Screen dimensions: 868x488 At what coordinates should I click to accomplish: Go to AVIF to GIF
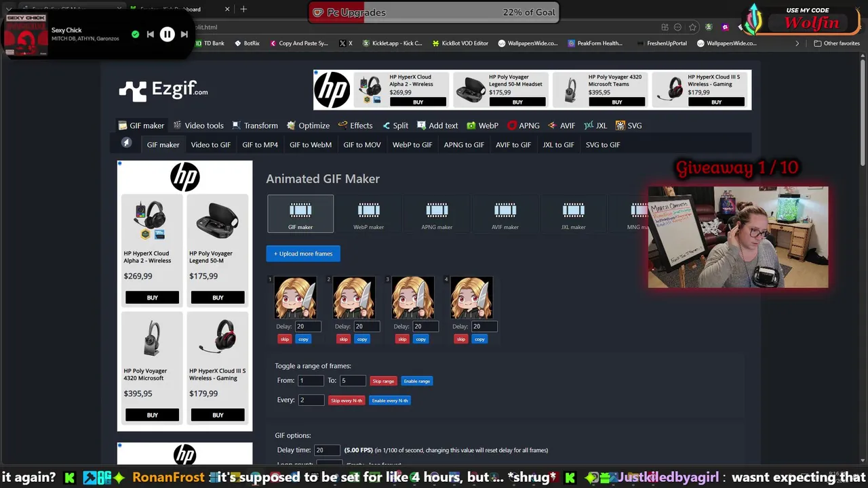[x=513, y=144]
